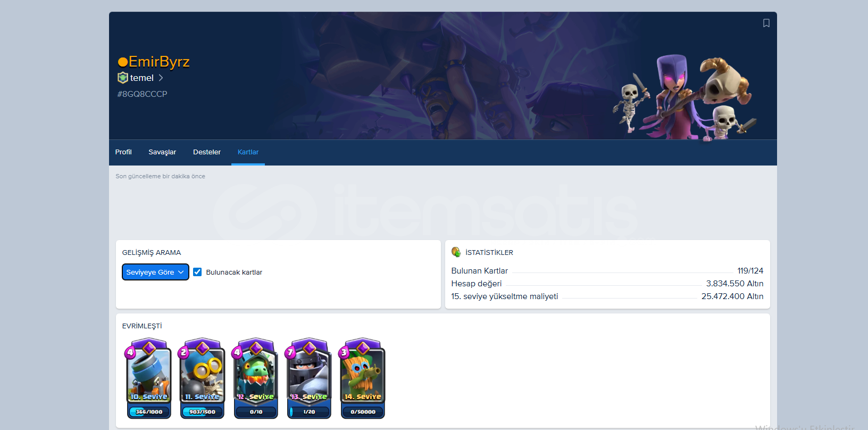
Task: Click the 25.472.400 Altın upgrade cost
Action: tap(732, 296)
